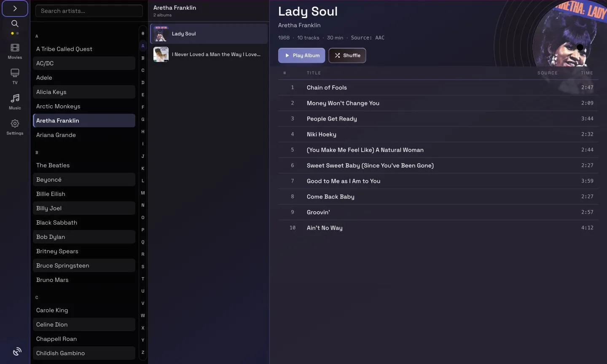The width and height of the screenshot is (607, 364).
Task: Play track Groovin'
Action: click(x=438, y=212)
